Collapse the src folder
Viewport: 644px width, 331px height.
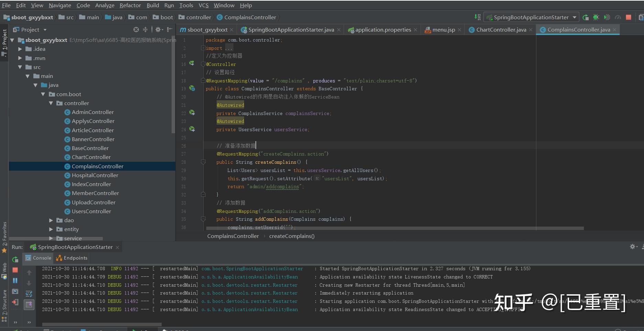point(20,67)
